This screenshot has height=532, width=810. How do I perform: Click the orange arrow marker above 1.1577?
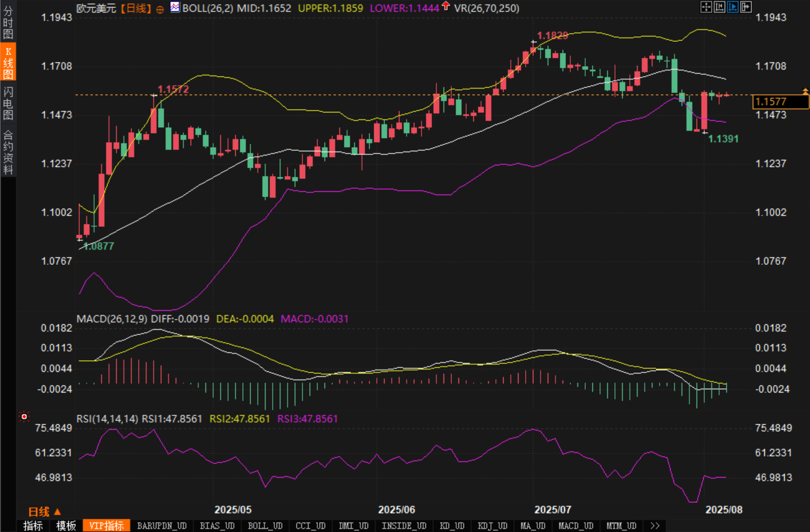(805, 91)
